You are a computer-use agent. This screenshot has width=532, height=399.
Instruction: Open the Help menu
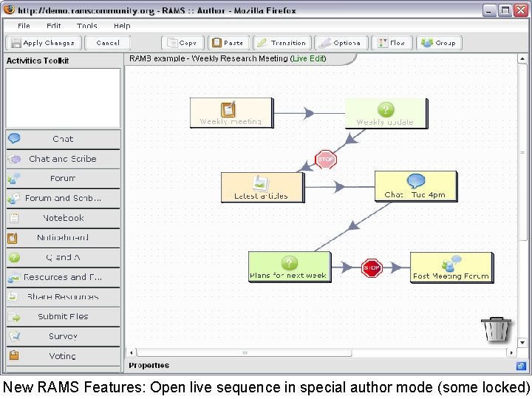click(122, 26)
